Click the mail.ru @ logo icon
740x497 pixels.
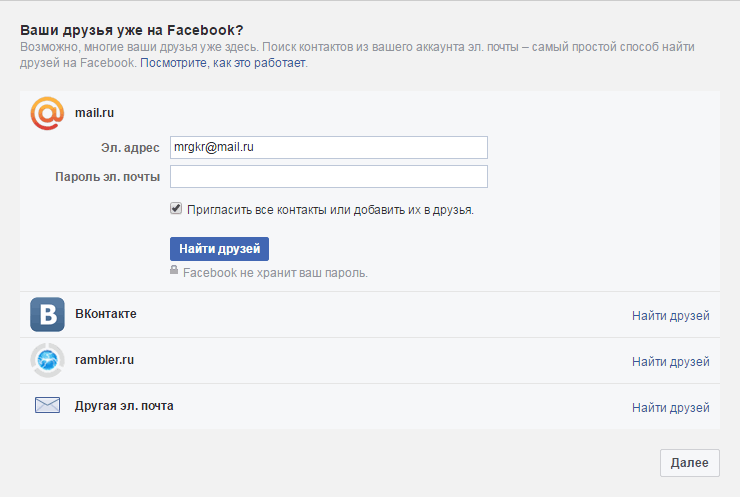coord(47,113)
